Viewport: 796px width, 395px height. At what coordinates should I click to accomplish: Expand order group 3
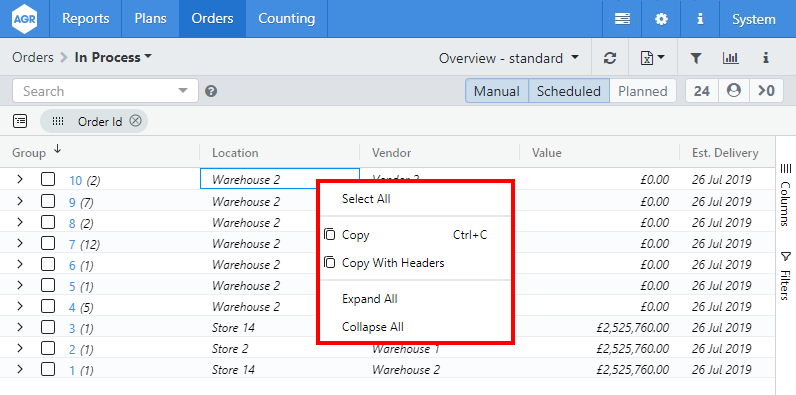tap(20, 327)
